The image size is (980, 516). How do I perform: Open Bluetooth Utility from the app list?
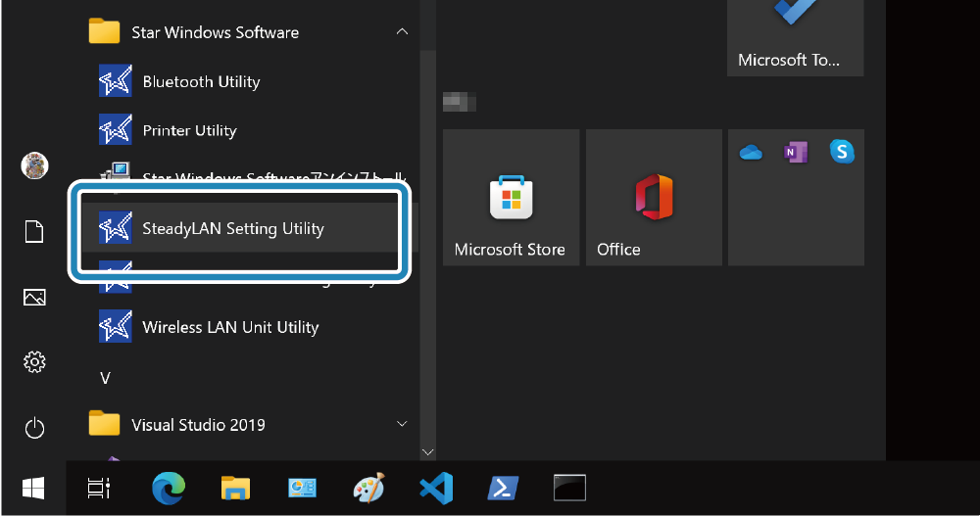pos(201,81)
